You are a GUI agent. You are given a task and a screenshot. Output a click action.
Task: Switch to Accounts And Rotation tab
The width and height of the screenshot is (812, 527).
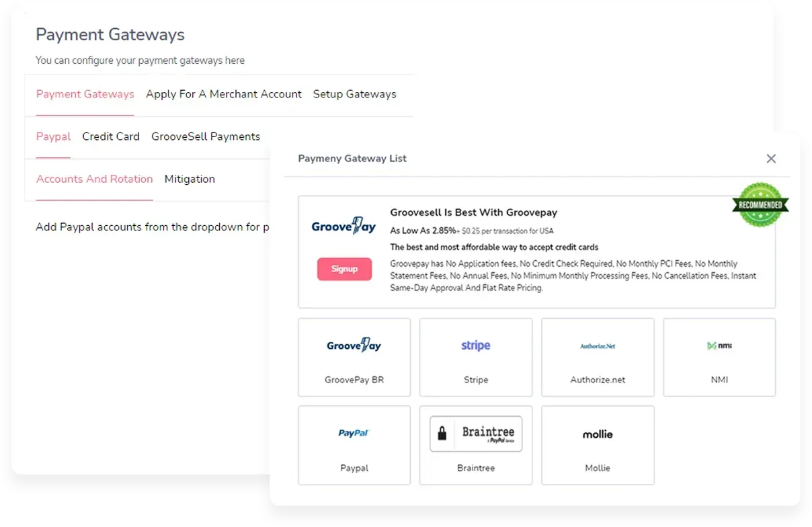[95, 179]
